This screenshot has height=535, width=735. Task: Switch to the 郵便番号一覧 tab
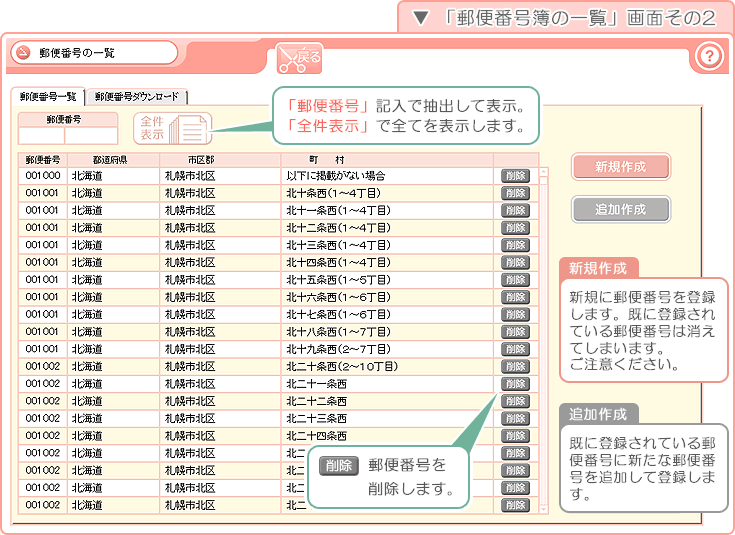[48, 97]
